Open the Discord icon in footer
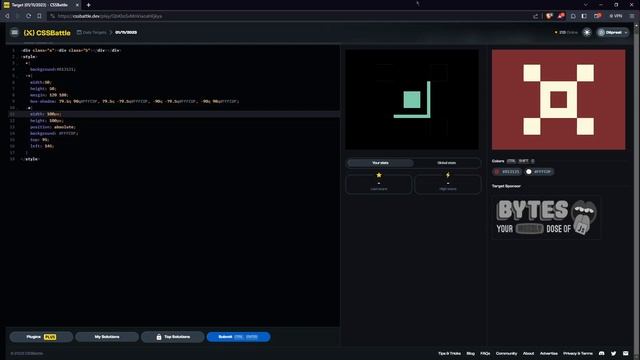The image size is (640, 360). (602, 353)
